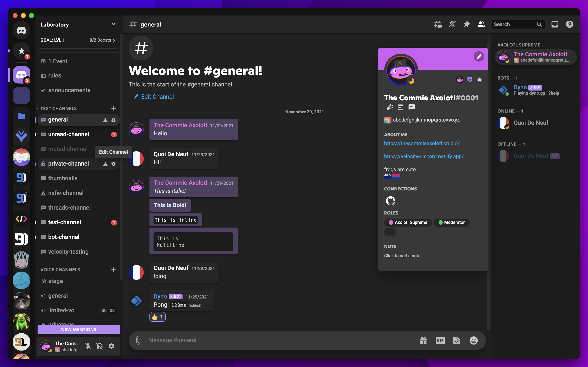Open the GIF picker
The height and width of the screenshot is (367, 588).
tap(440, 340)
